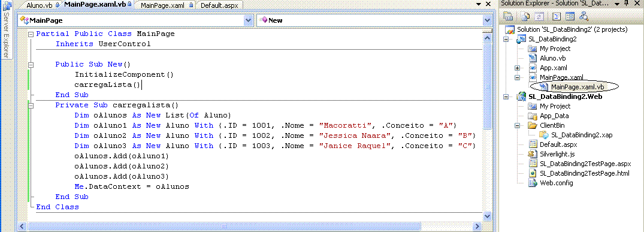Open the MainPage class name dropdown
This screenshot has height=232, width=644.
249,20
